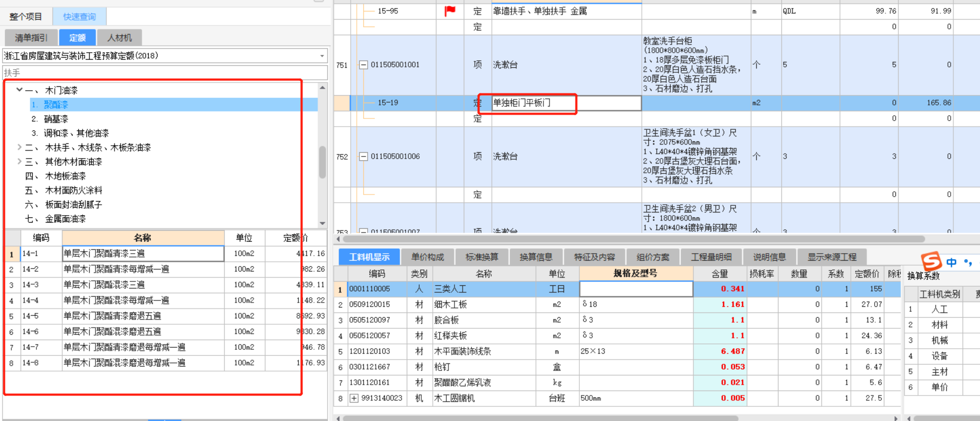Click 规格及型号 cell of 三类人工 row
Screen dimensions: 980x421
click(636, 289)
